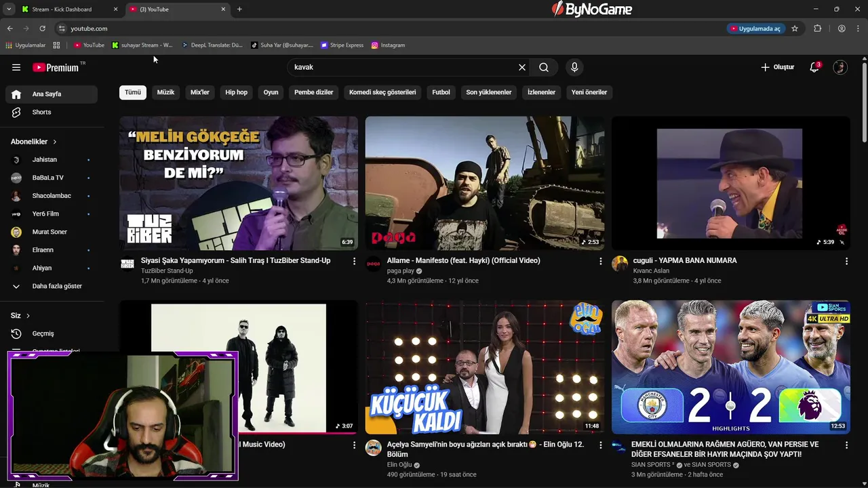Expand the Abonelikler section chevron
Image resolution: width=868 pixels, height=488 pixels.
point(55,142)
